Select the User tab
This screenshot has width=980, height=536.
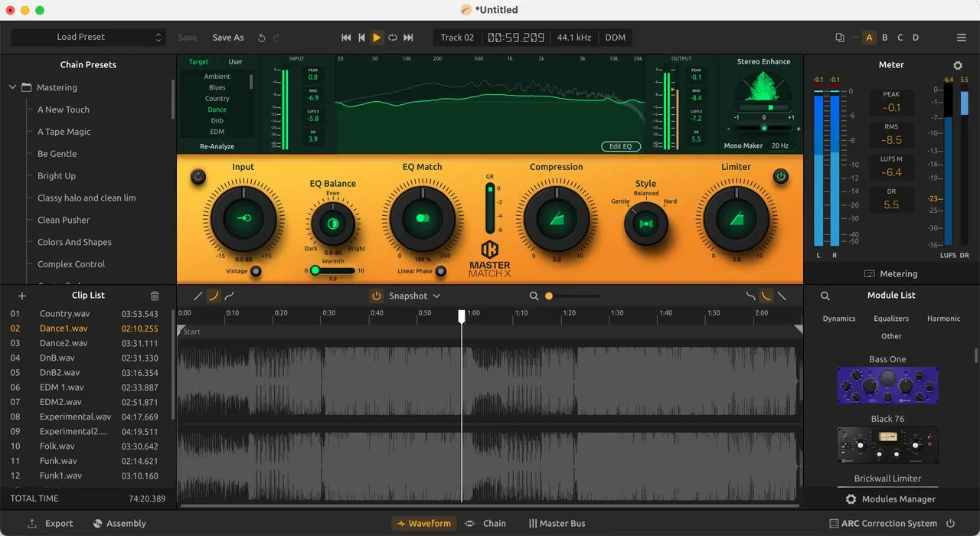[x=236, y=62]
